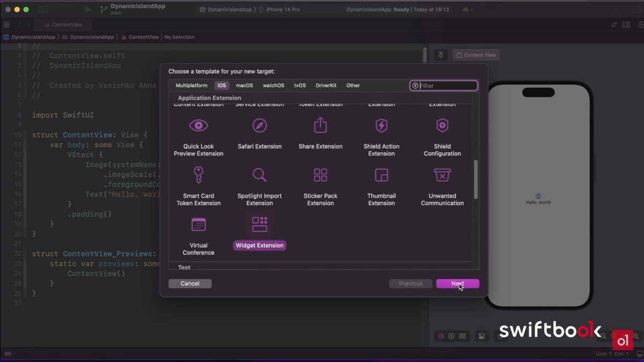Go back with the editor back arrow
The width and height of the screenshot is (644, 362).
coord(19,25)
